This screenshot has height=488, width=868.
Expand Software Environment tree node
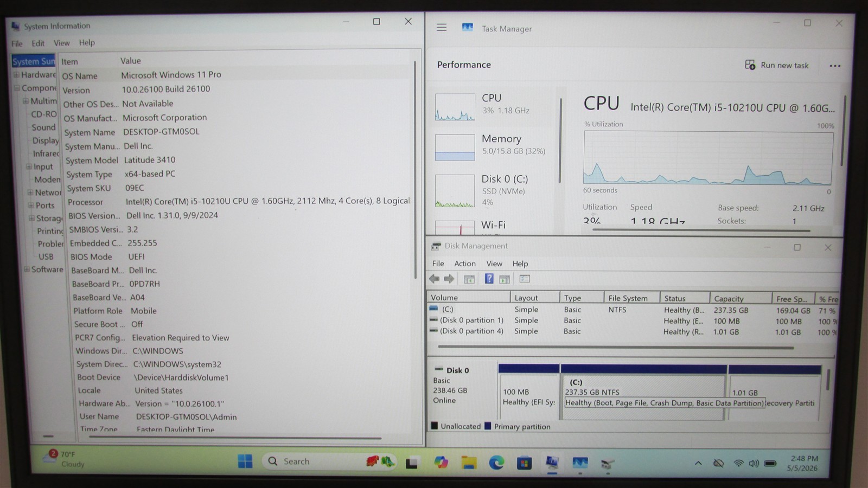27,269
